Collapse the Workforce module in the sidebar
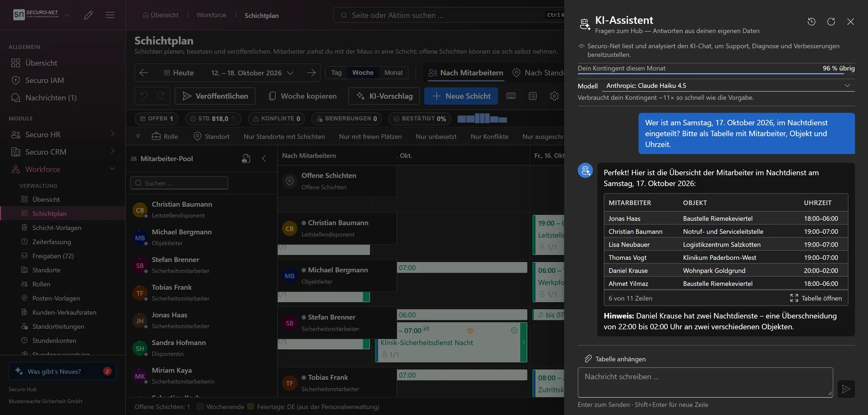 pyautogui.click(x=63, y=169)
